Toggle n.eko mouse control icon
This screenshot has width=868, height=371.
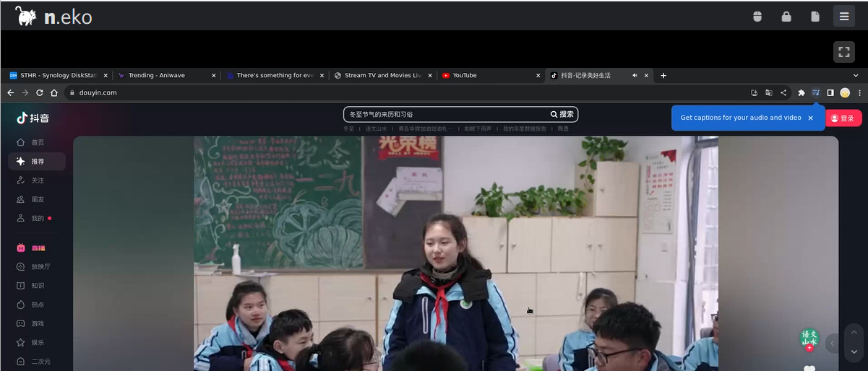757,17
